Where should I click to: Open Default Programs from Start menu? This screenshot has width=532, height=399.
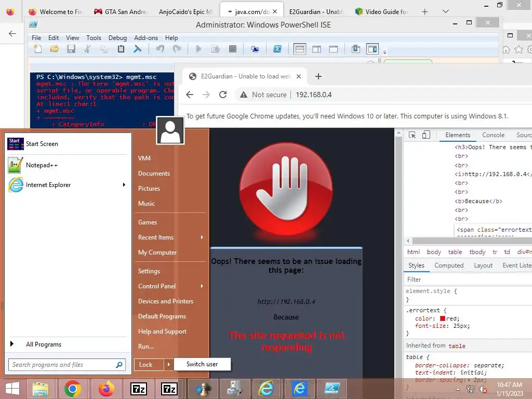(162, 316)
